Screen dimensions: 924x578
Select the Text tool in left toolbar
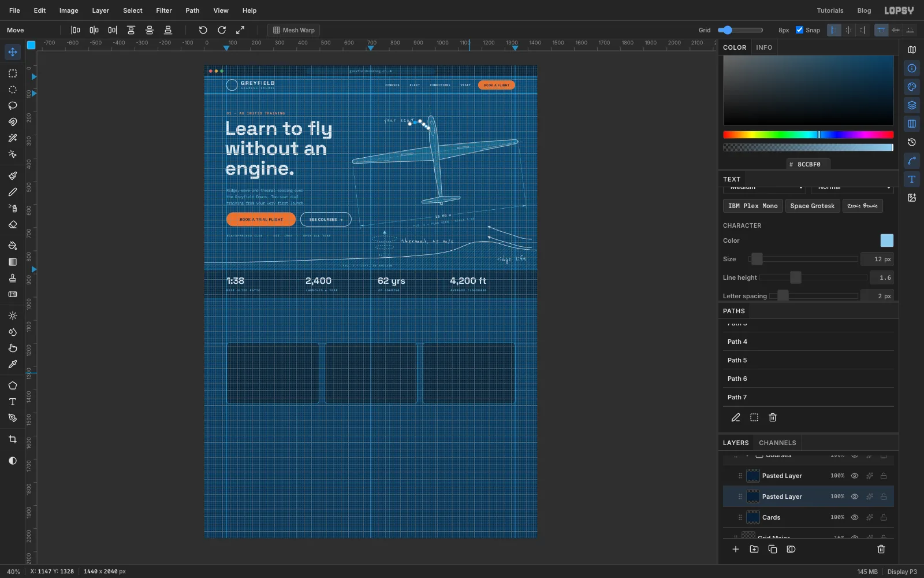coord(13,402)
